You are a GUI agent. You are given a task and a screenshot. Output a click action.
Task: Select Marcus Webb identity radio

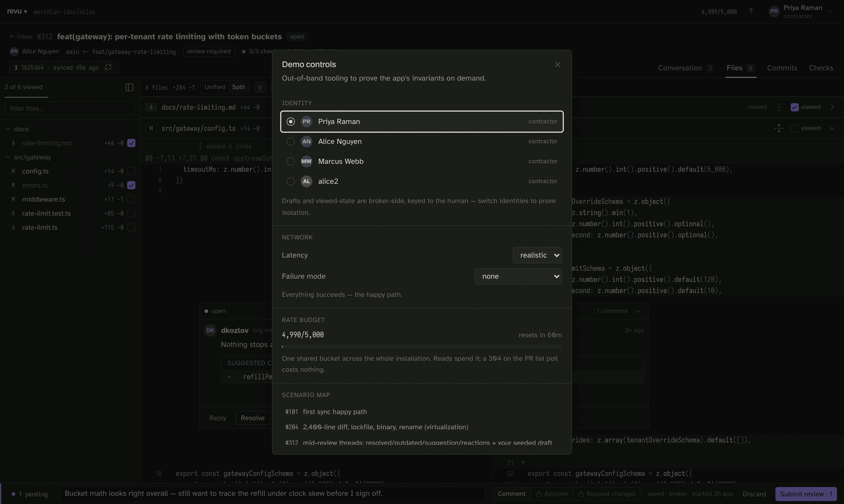tap(290, 161)
